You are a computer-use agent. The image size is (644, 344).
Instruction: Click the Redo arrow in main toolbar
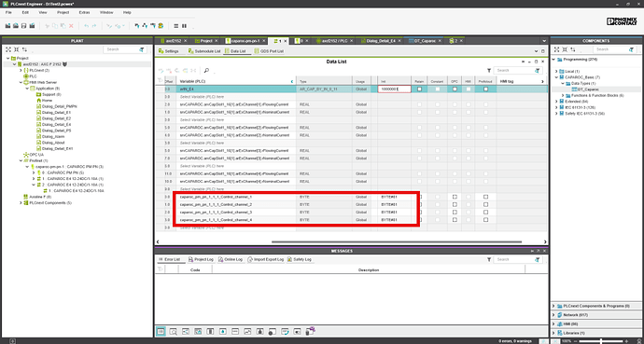coord(94,26)
